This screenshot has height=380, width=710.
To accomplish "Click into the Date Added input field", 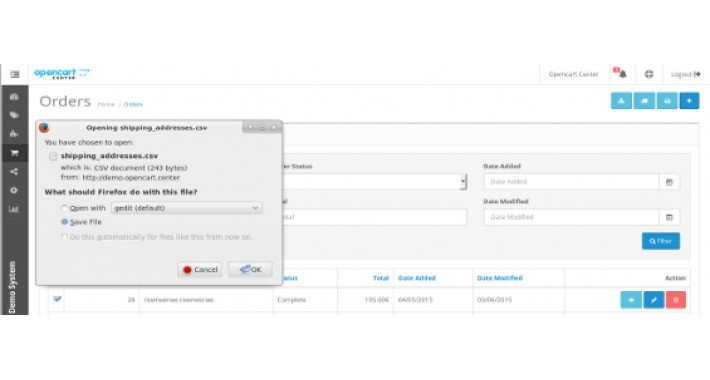I will (x=571, y=182).
